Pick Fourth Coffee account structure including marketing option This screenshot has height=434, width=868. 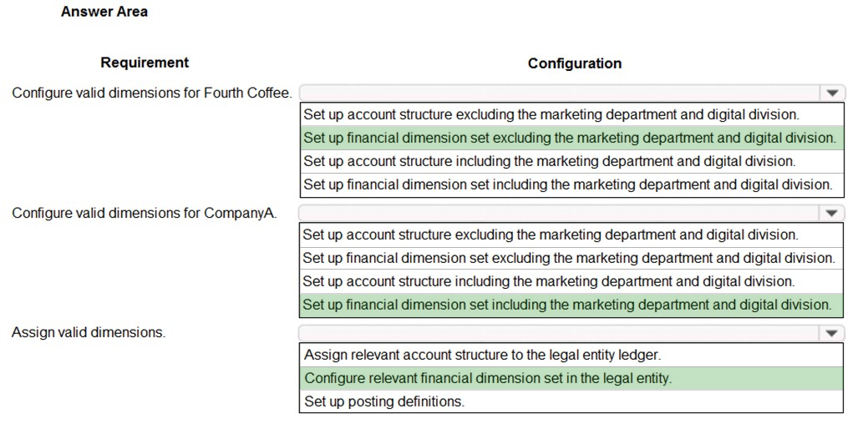click(x=571, y=161)
